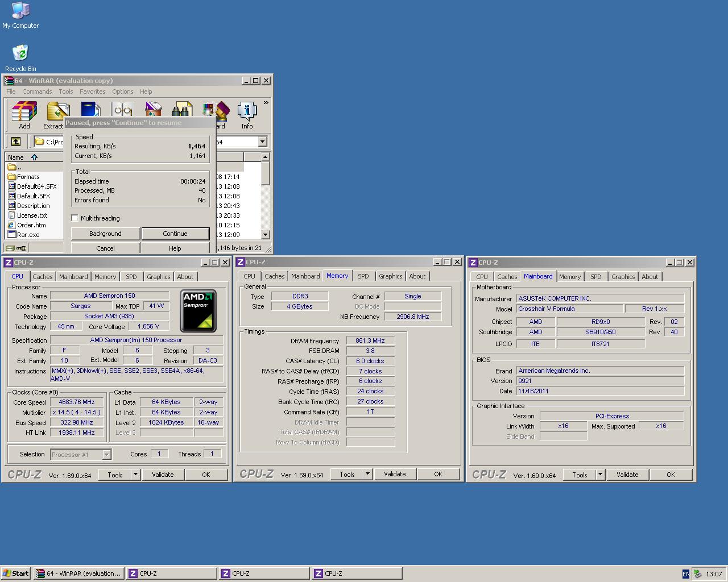Click Cancel in the benchmark dialog

point(105,248)
